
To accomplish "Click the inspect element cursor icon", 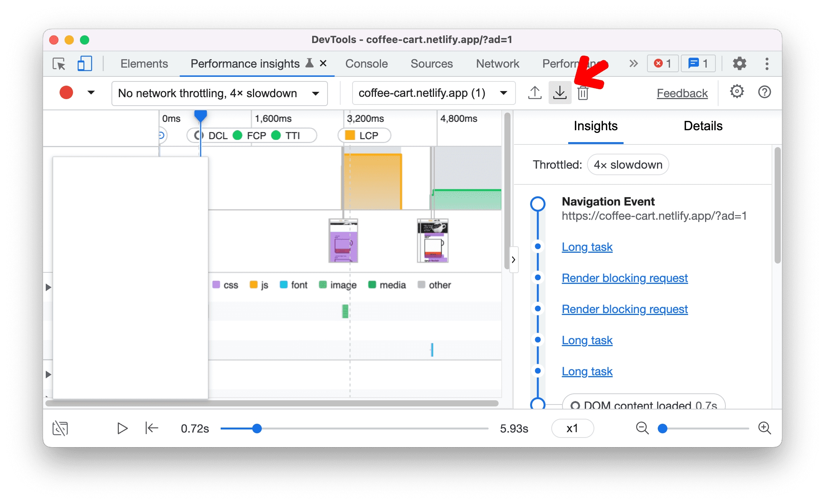I will (59, 64).
